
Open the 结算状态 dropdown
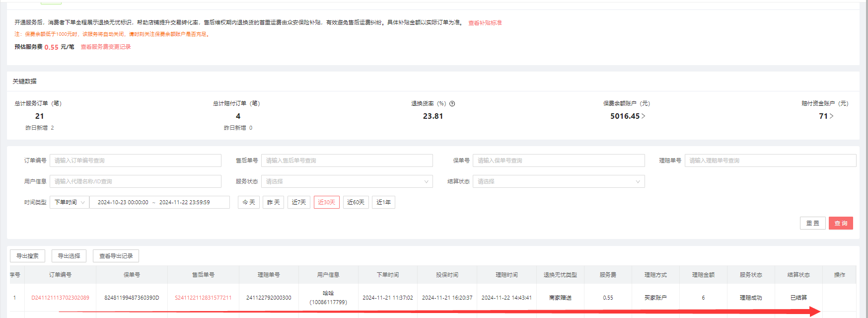[x=558, y=181]
